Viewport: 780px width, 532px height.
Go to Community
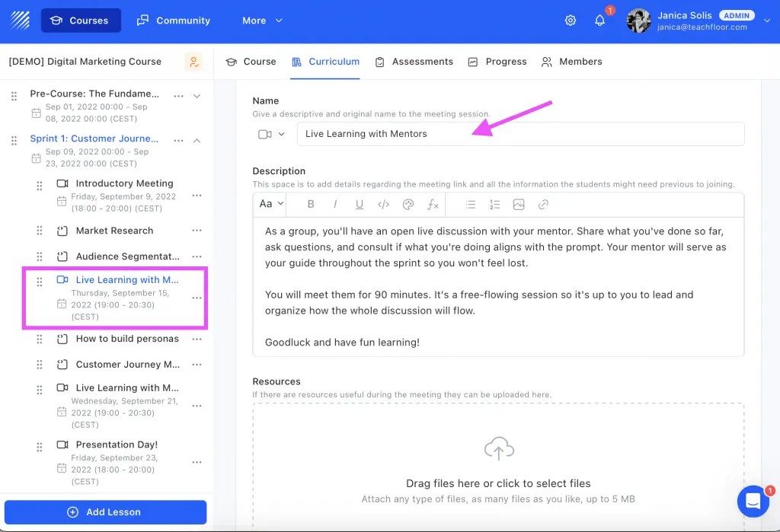click(x=174, y=21)
